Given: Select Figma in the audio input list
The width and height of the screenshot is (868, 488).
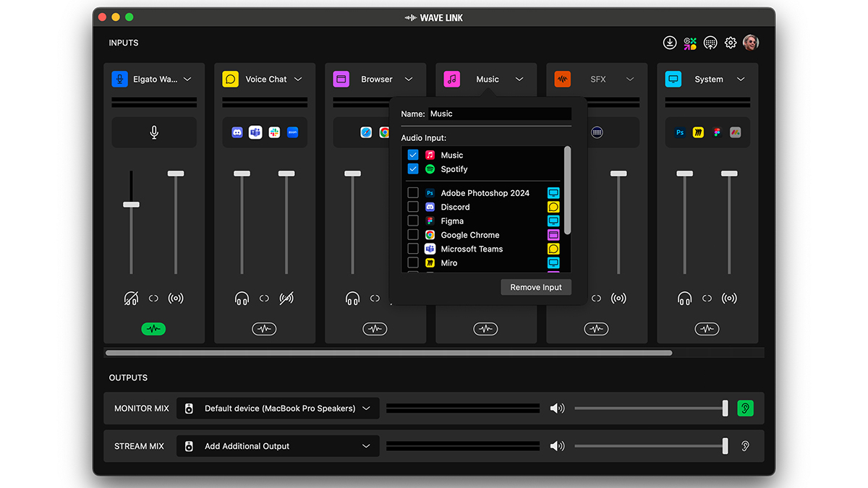Looking at the screenshot, I should coord(452,221).
